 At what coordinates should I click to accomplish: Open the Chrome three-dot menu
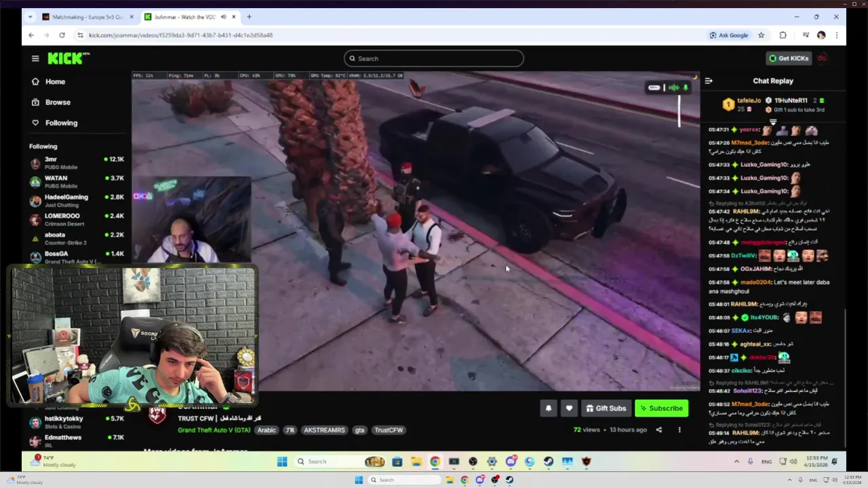tap(837, 35)
